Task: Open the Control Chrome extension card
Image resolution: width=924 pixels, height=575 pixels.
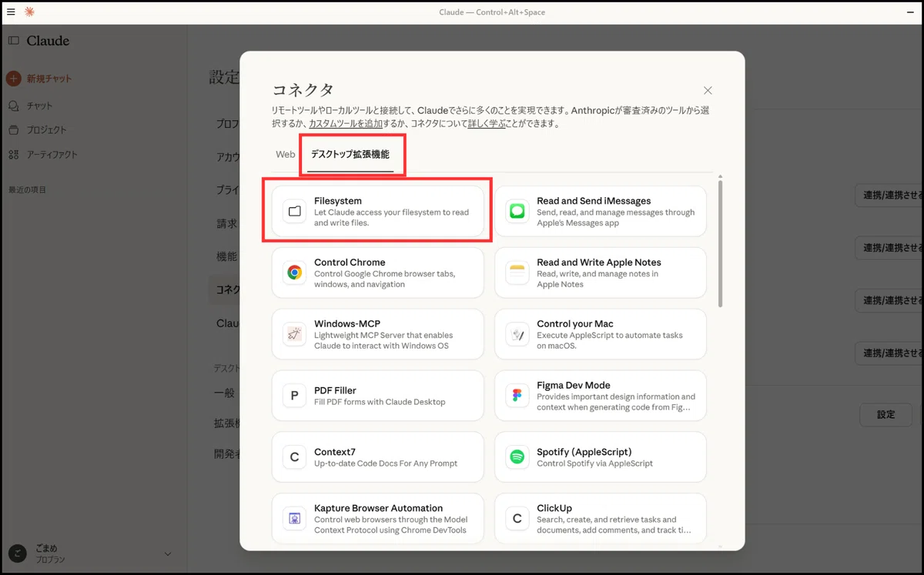Action: tap(378, 272)
